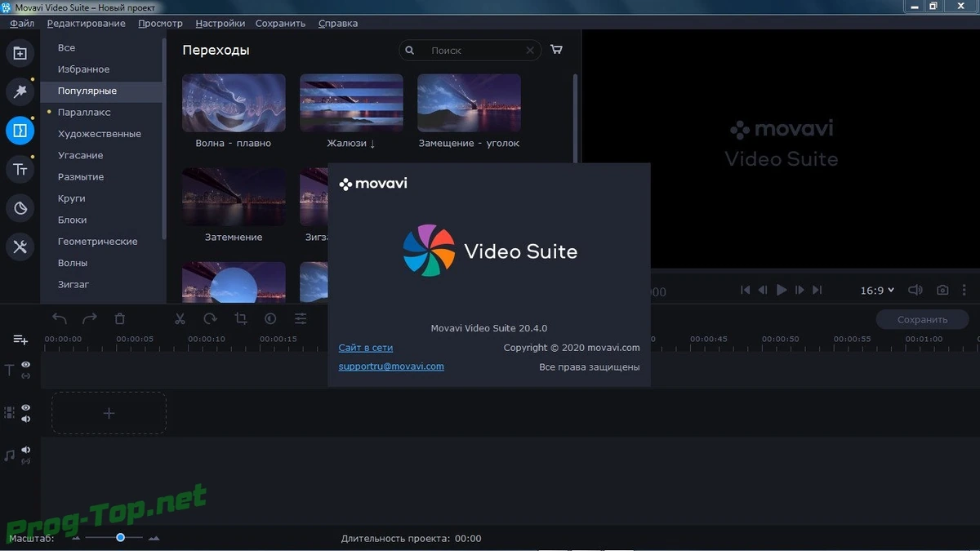Toggle link on the audio track
This screenshot has width=980, height=551.
[26, 461]
